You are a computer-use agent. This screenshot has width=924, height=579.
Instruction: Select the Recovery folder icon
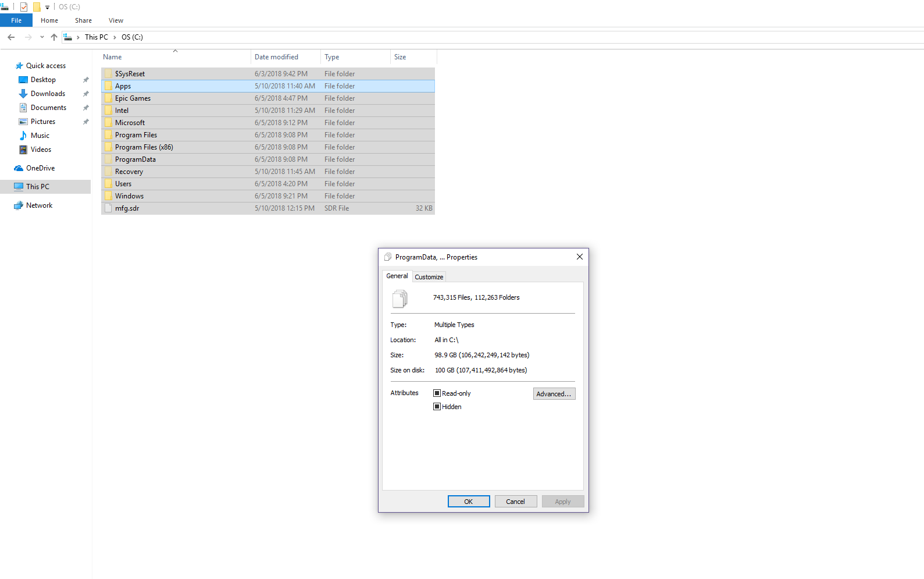(x=108, y=172)
